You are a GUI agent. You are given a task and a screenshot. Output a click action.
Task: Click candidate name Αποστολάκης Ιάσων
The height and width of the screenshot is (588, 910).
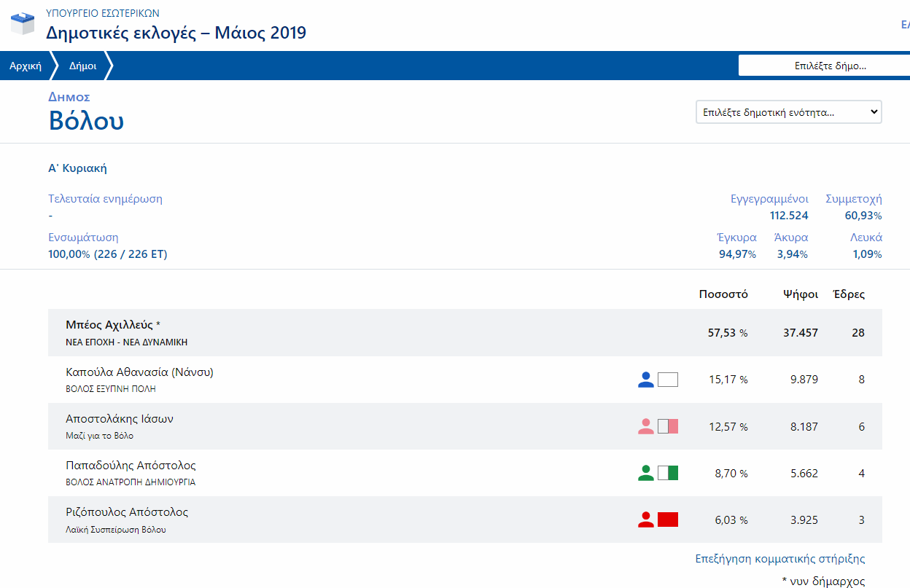pos(120,419)
